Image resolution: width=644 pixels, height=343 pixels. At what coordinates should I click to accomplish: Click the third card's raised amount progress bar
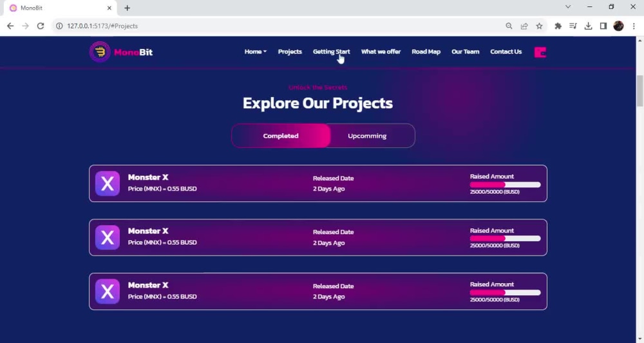pos(505,293)
